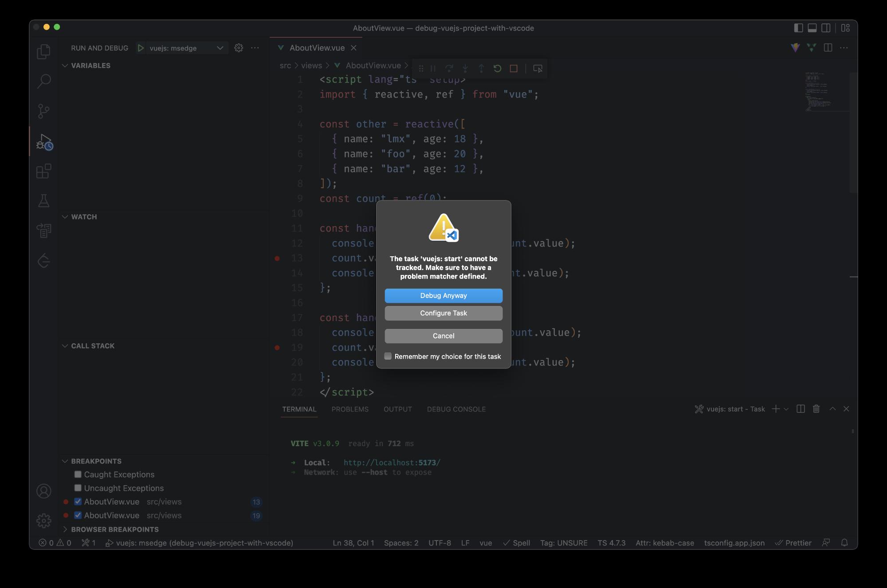The image size is (887, 588).
Task: Enable Uncaught Exceptions breakpoint
Action: (x=78, y=488)
